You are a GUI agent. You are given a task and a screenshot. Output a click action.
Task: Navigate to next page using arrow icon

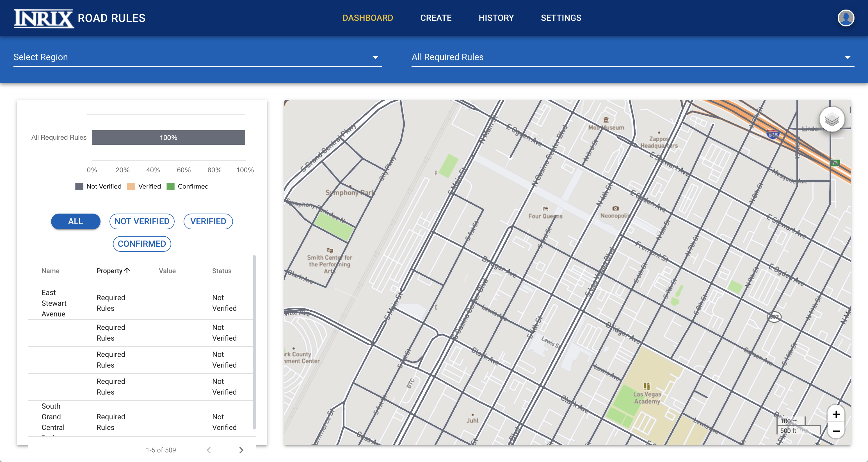242,449
